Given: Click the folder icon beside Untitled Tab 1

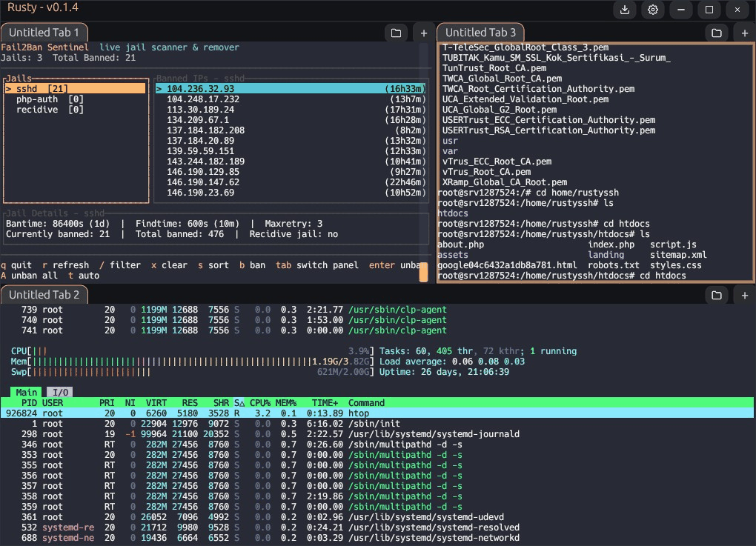Looking at the screenshot, I should pyautogui.click(x=396, y=33).
